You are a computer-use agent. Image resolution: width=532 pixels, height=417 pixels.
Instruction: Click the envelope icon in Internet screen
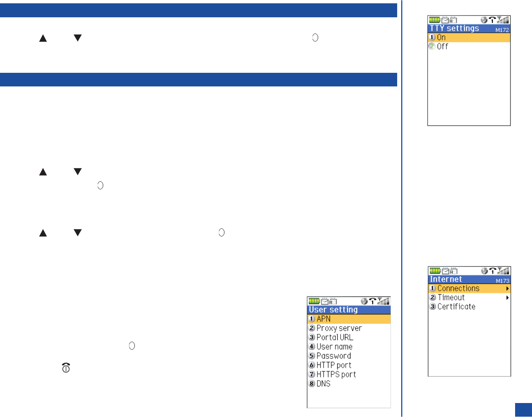445,271
